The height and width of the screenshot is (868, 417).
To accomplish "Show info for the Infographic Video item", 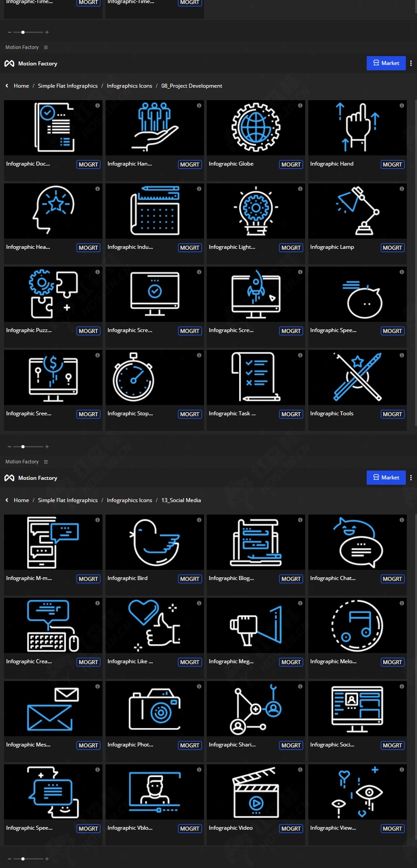I will [x=300, y=770].
